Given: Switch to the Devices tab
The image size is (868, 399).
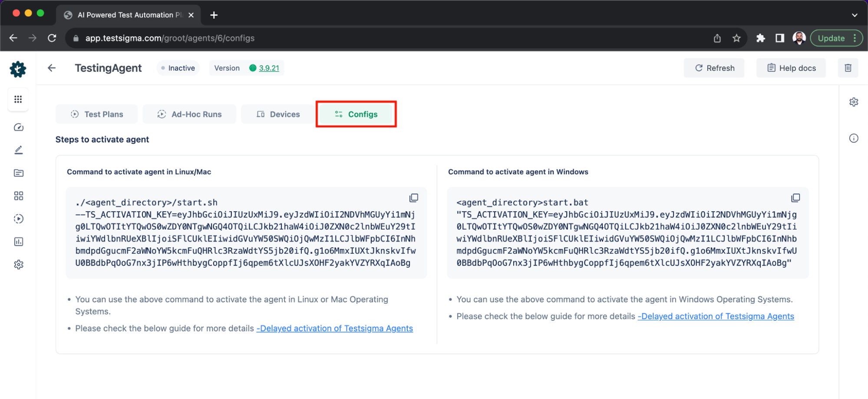Looking at the screenshot, I should click(x=278, y=114).
